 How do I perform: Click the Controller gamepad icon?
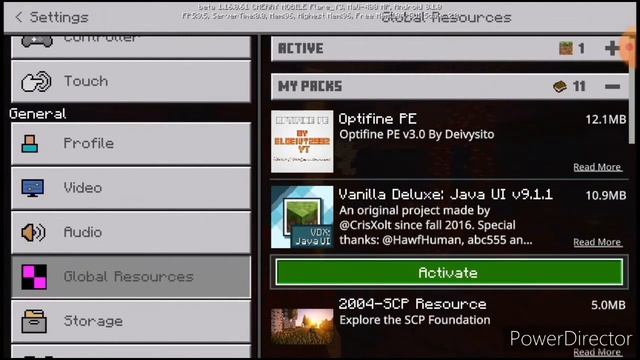pos(37,41)
